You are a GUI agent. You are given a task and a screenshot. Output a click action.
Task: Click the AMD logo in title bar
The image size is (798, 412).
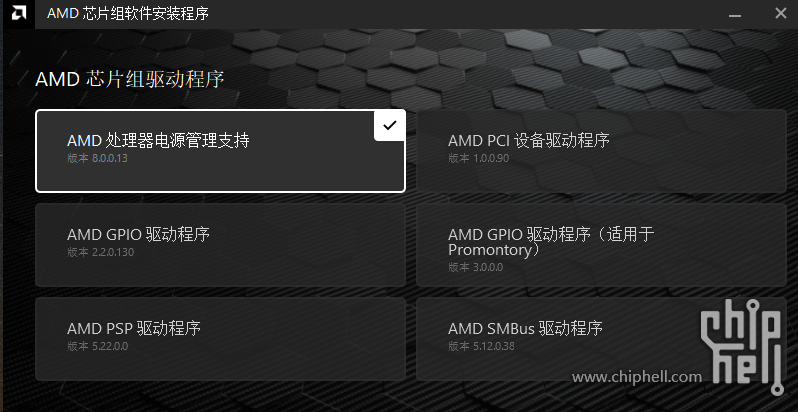[19, 14]
